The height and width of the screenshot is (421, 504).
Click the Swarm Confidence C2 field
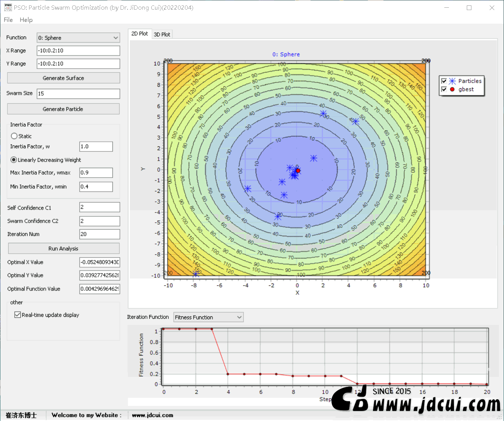click(100, 221)
